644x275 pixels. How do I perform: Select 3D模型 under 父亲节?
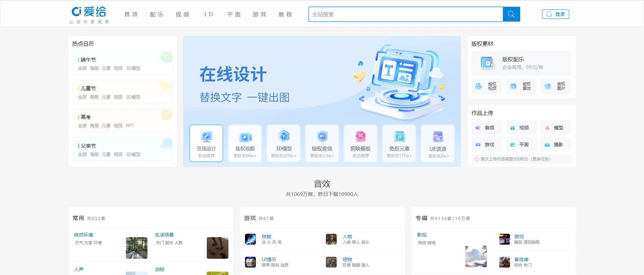tap(133, 154)
